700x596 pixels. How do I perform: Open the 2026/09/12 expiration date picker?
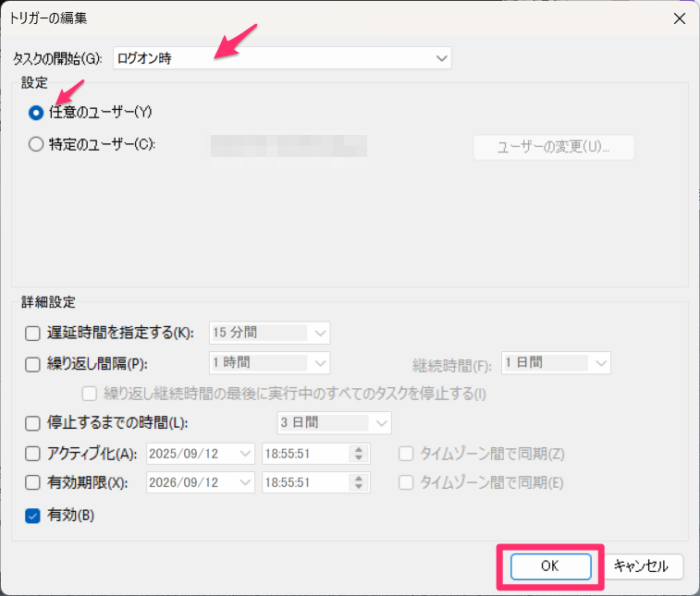tap(245, 482)
